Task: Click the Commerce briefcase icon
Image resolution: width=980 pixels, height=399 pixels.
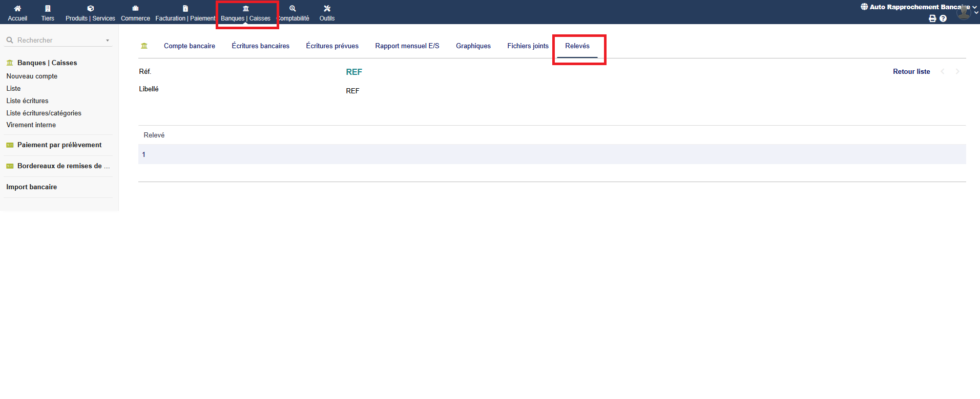Action: pyautogui.click(x=135, y=9)
